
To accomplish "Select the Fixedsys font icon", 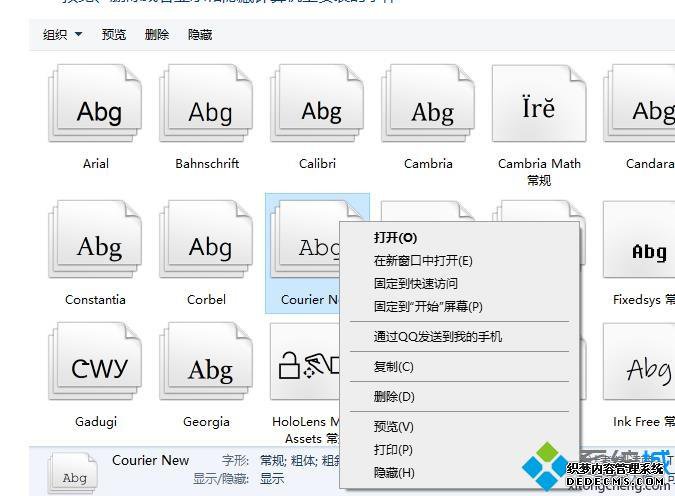I will pyautogui.click(x=639, y=239).
